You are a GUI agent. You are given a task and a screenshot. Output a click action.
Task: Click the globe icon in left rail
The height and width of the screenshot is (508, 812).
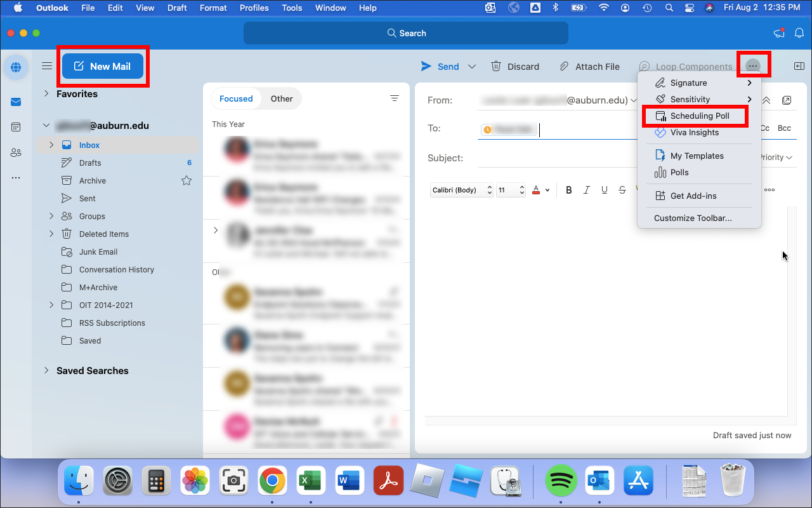tap(16, 67)
